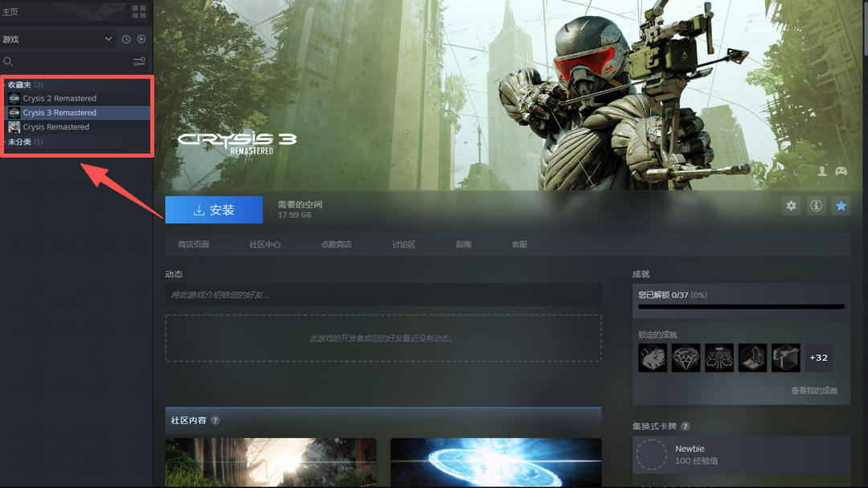
Task: Click the friend activity text field
Action: (383, 295)
